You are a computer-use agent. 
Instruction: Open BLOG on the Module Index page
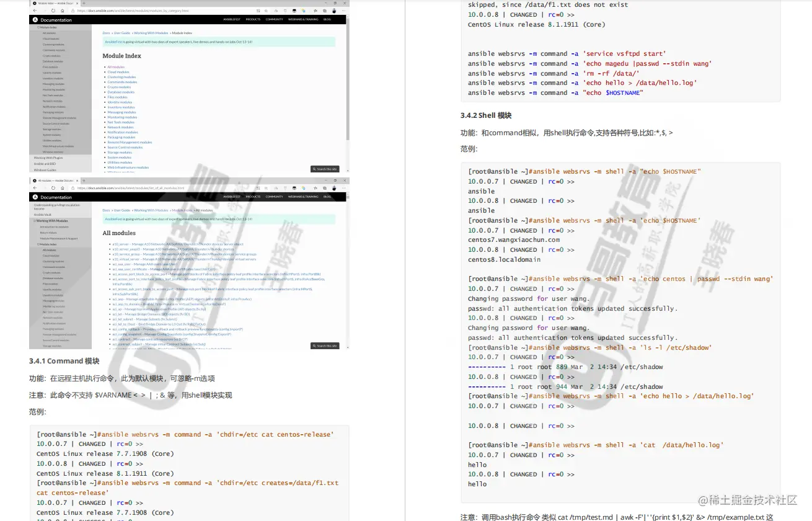(x=327, y=20)
